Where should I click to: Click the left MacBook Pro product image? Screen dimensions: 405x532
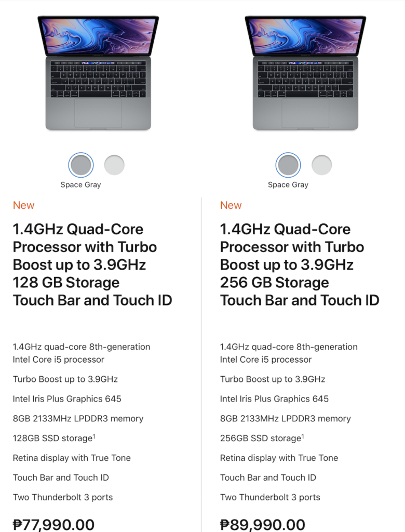click(x=98, y=73)
